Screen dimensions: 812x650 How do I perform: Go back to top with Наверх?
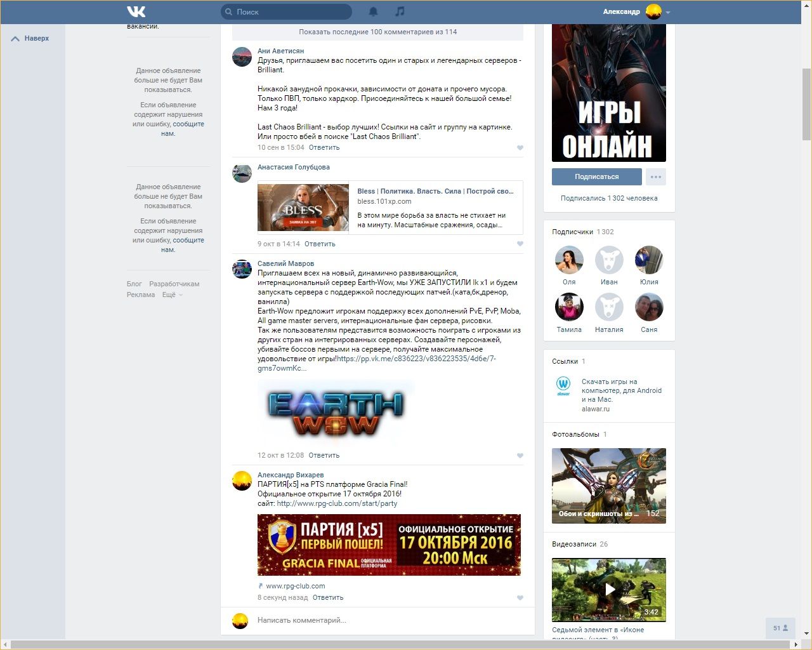click(30, 38)
